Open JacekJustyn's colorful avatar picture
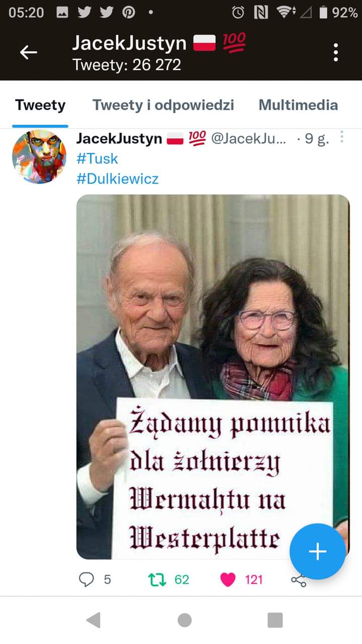The width and height of the screenshot is (362, 644). (x=39, y=156)
